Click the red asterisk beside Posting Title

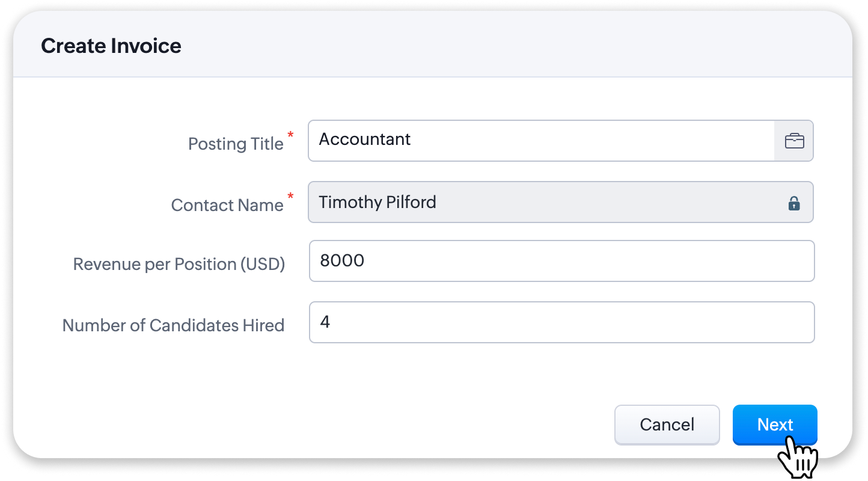291,135
